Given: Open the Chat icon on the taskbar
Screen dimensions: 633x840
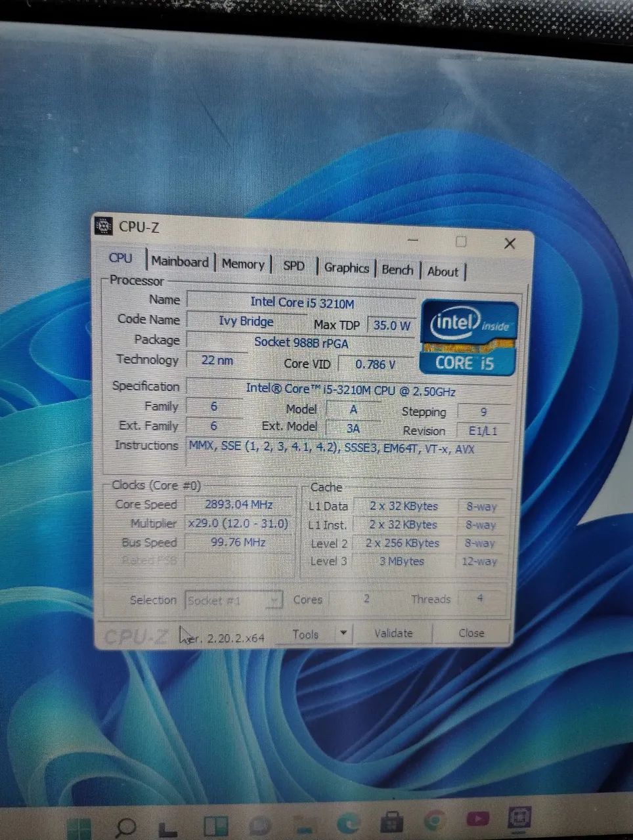Looking at the screenshot, I should 260,826.
